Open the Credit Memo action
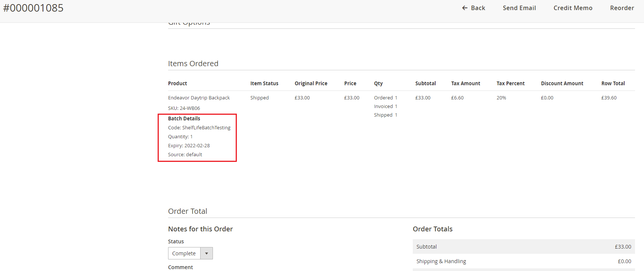Screen dimensions: 644x271 (573, 8)
